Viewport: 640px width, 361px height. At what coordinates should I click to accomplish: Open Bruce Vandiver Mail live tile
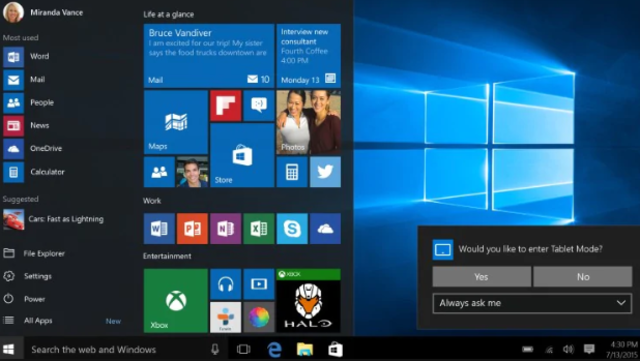(209, 56)
